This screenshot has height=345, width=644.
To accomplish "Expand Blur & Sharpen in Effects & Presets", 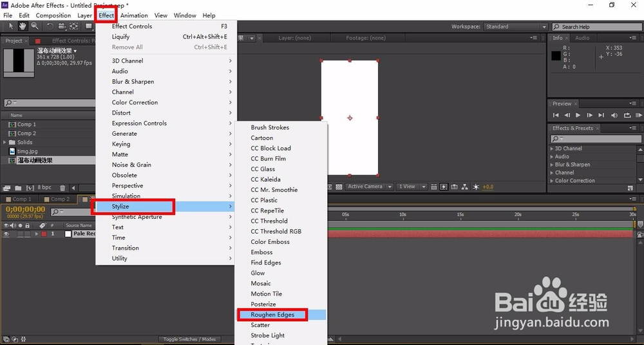I will click(x=552, y=165).
